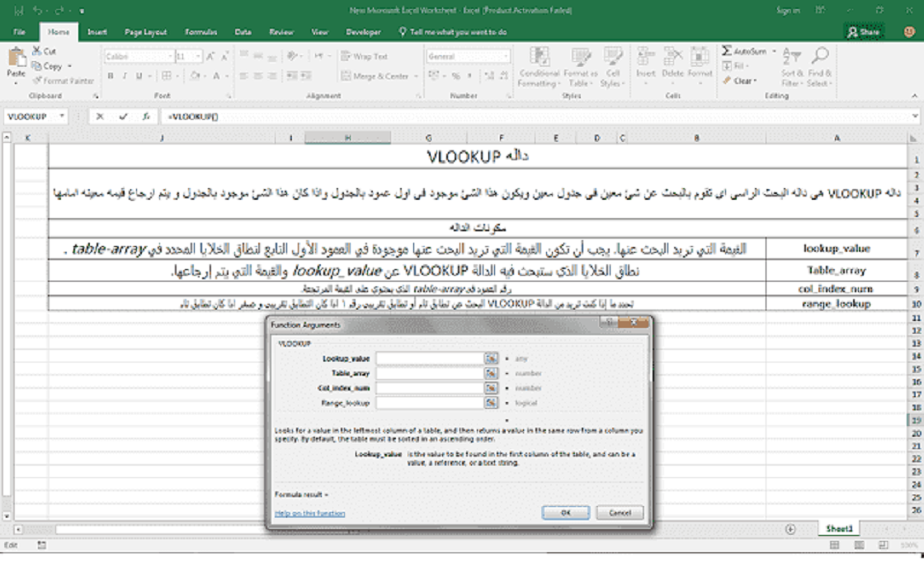
Task: Toggle Bold formatting
Action: (x=111, y=75)
